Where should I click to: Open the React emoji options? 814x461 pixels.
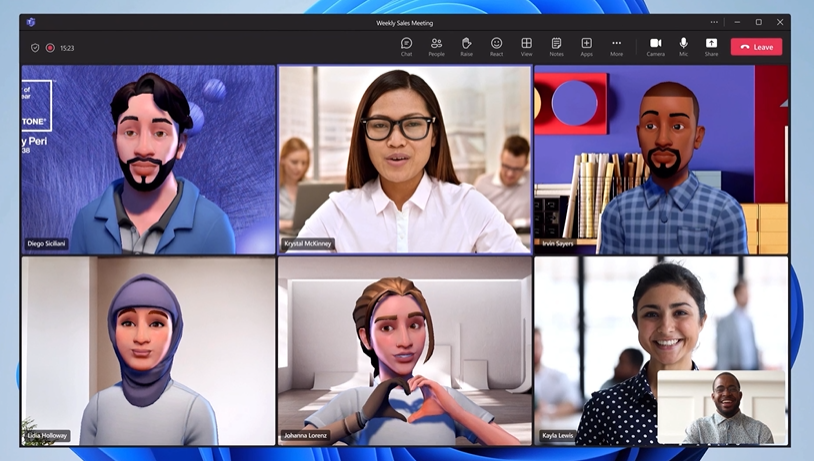coord(496,46)
